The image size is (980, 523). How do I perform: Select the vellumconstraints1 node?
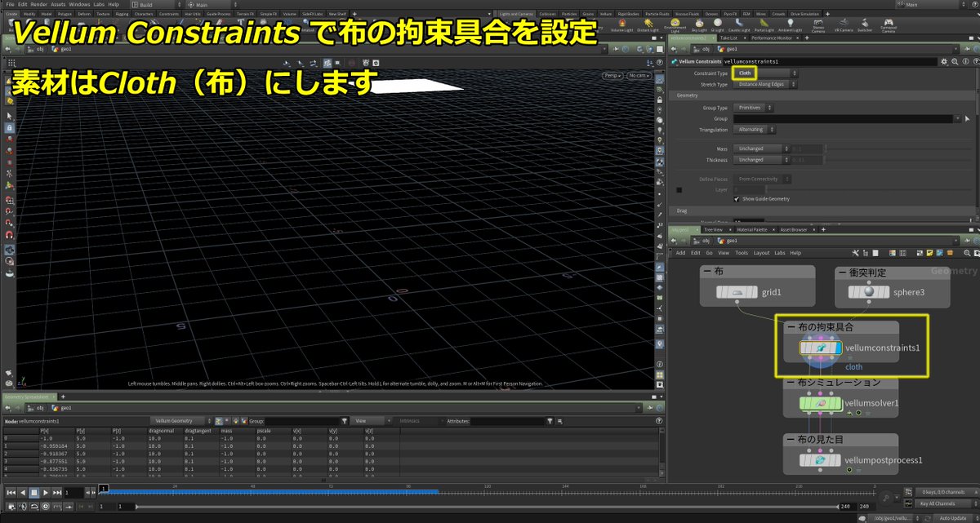coord(821,348)
